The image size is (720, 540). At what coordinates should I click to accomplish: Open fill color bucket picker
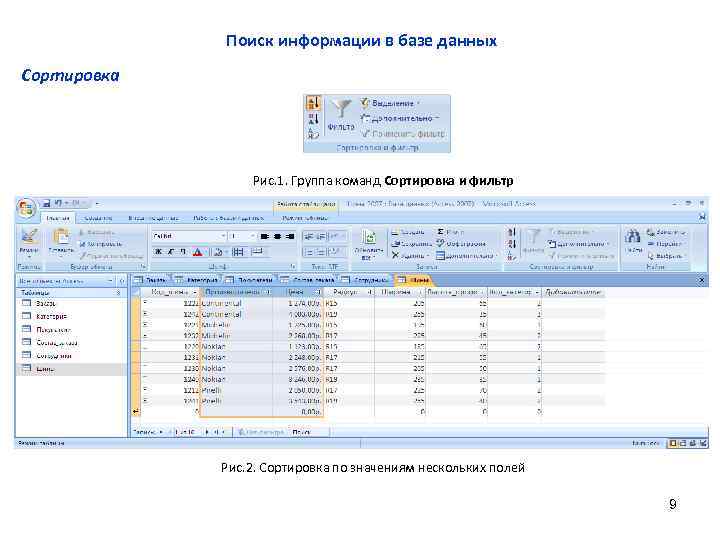coord(219,252)
